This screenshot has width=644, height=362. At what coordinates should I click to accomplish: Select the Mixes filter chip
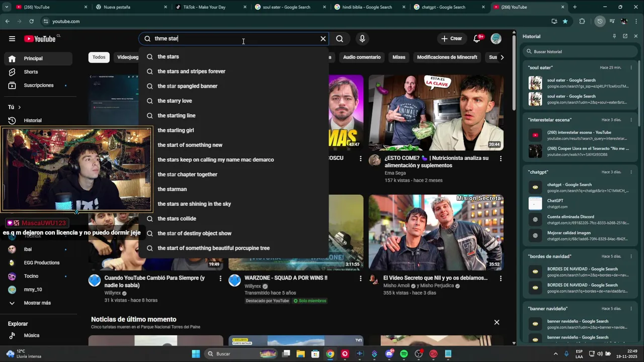(399, 57)
